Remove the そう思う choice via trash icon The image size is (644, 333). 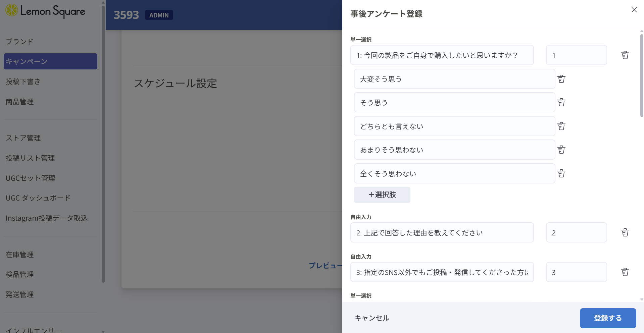click(561, 103)
